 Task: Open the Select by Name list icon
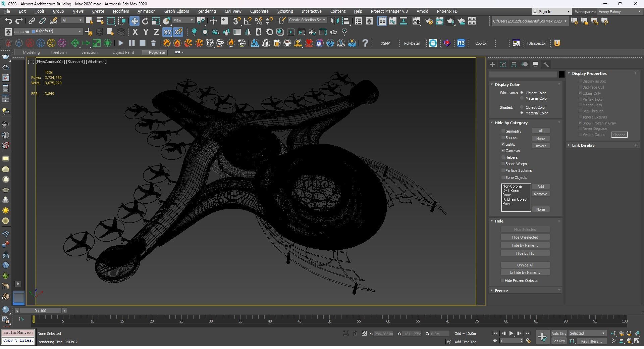click(100, 21)
